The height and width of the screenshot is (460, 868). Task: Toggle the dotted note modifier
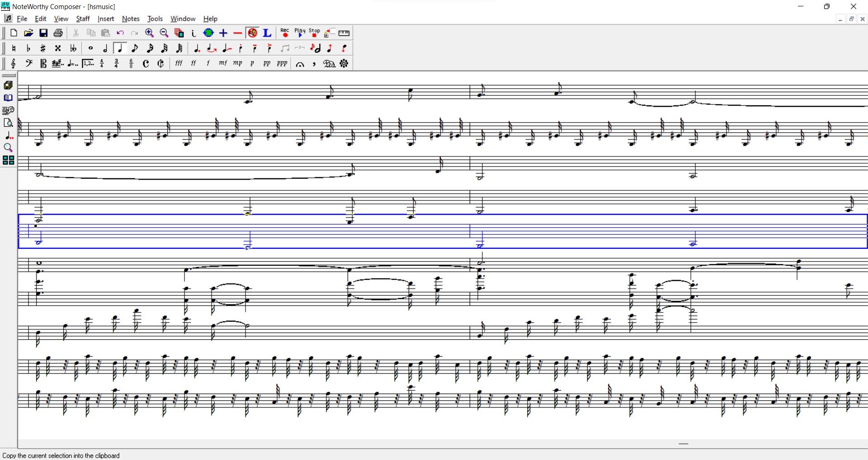pyautogui.click(x=197, y=48)
